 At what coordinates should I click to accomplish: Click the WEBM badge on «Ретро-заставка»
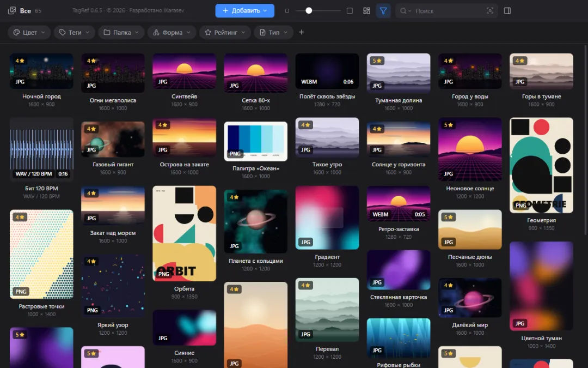pyautogui.click(x=380, y=214)
